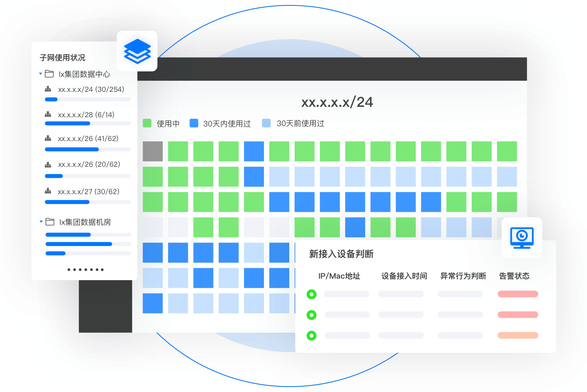Viewport: 587px width, 392px height.
Task: Click network icon next to xx.x.x.x/28 (6/14)
Action: tap(48, 115)
